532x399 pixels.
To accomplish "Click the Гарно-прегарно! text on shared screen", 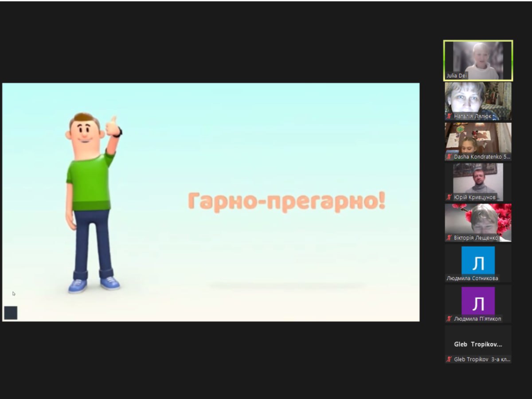I will [286, 202].
